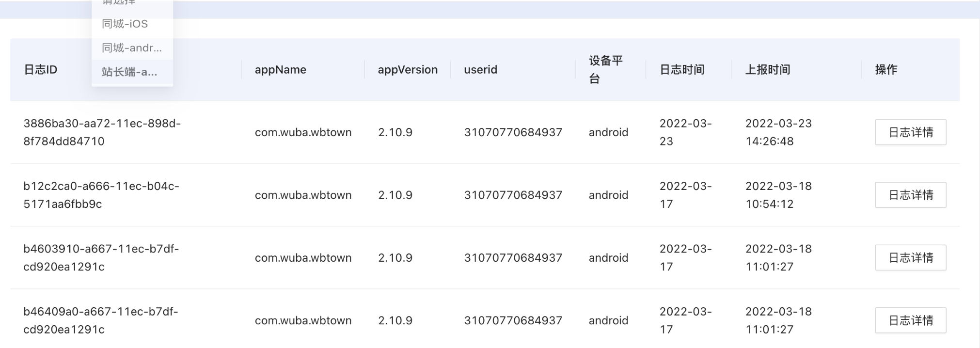Select the 同城-iOS option in the dropdown
The height and width of the screenshot is (348, 980).
pos(132,24)
